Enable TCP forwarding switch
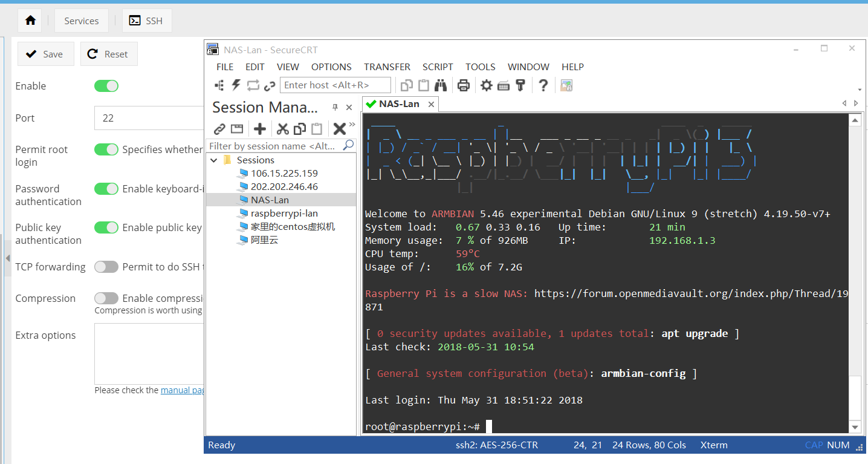 pos(106,267)
